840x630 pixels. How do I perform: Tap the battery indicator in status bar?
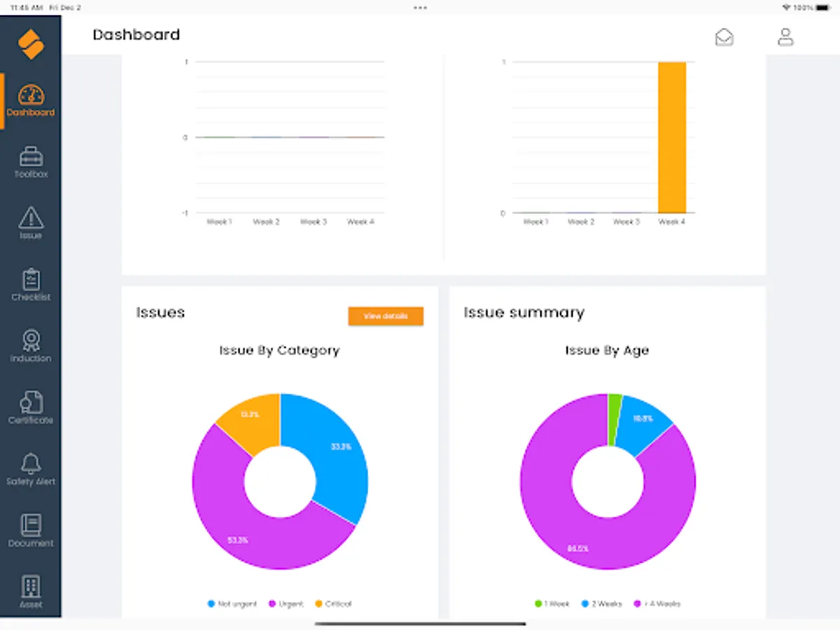coord(822,8)
